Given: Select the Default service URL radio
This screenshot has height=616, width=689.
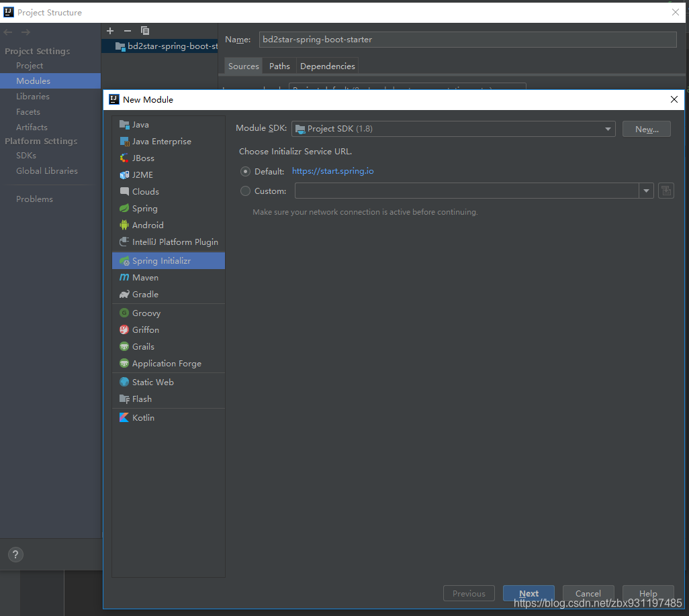Looking at the screenshot, I should (245, 171).
